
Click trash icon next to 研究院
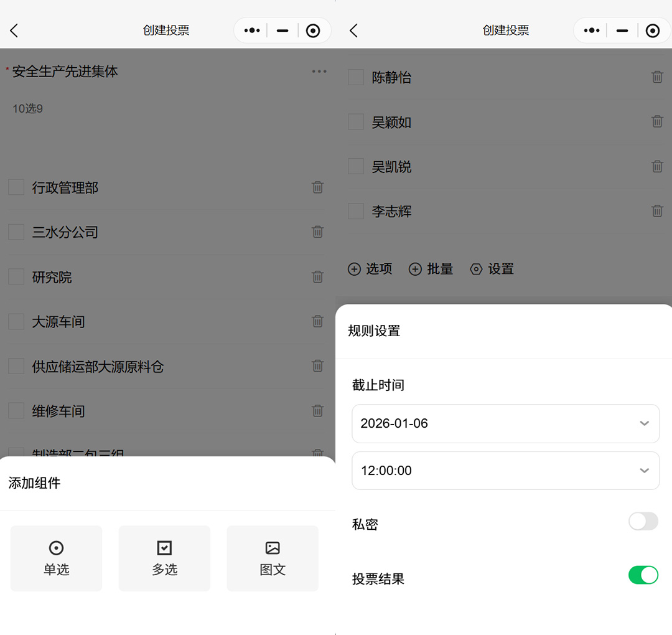coord(317,277)
